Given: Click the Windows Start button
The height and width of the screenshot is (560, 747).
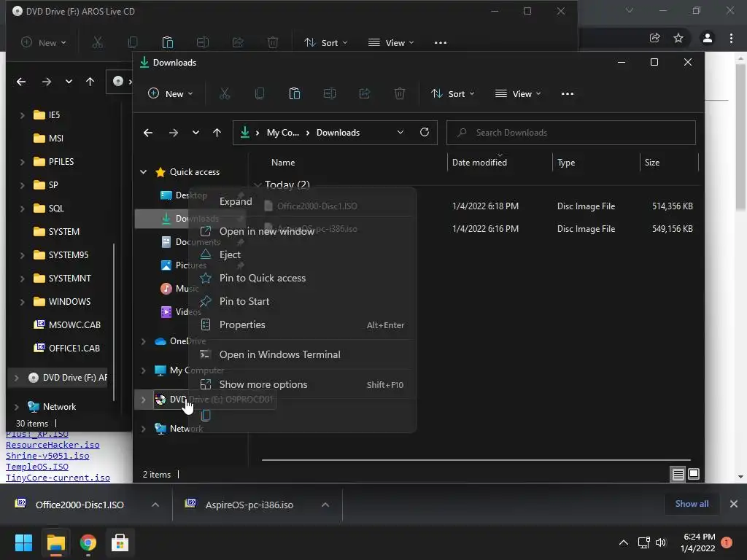Looking at the screenshot, I should coord(23,542).
